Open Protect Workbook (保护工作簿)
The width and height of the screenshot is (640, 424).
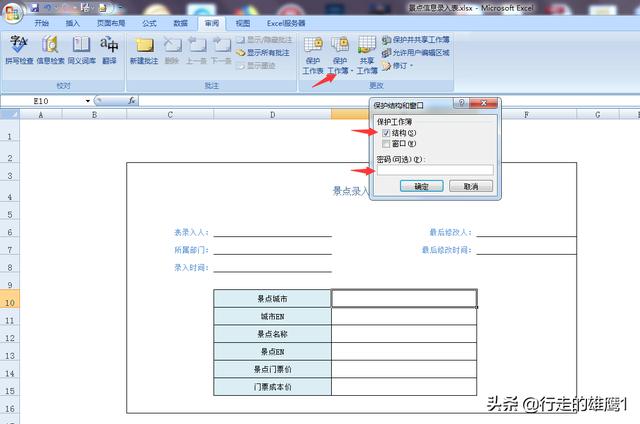coord(339,55)
